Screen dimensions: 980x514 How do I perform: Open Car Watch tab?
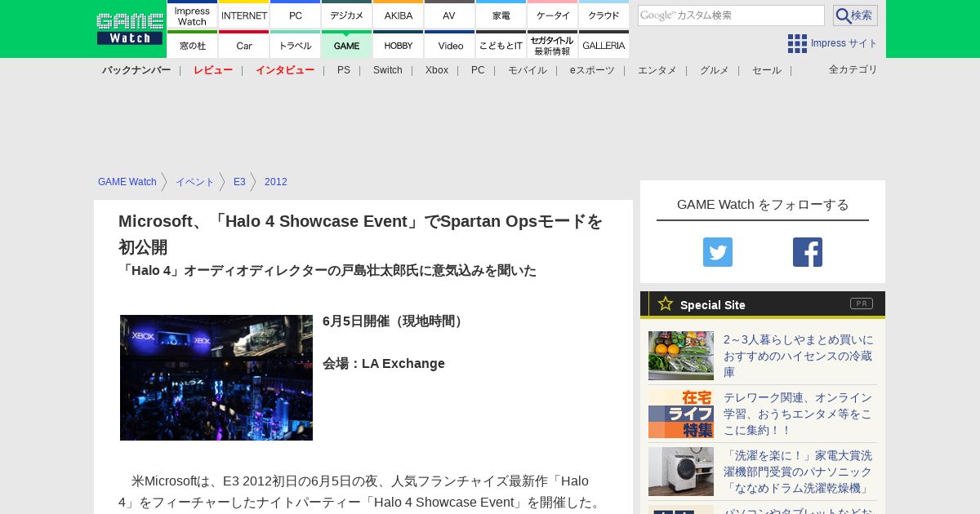(x=244, y=44)
